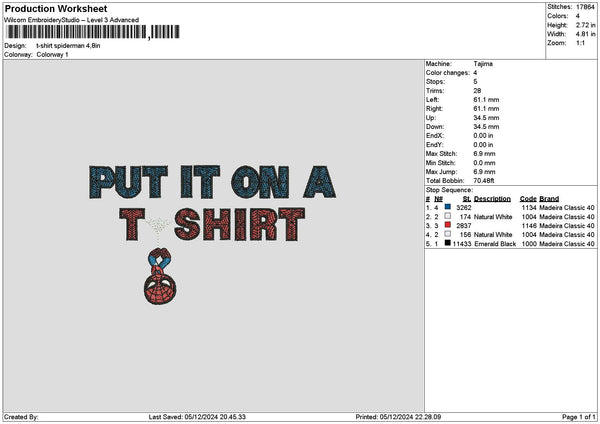Select the Brand column header
Image resolution: width=600 pixels, height=424 pixels.
click(x=551, y=198)
